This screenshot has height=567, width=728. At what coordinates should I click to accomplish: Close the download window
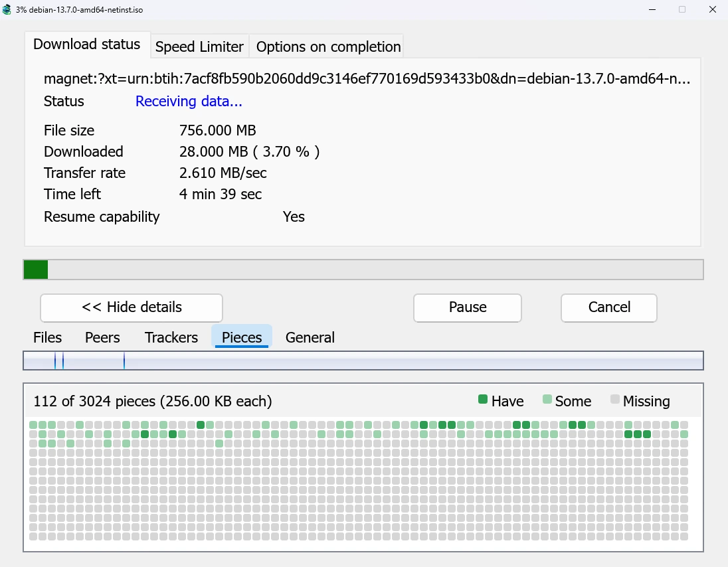tap(713, 9)
